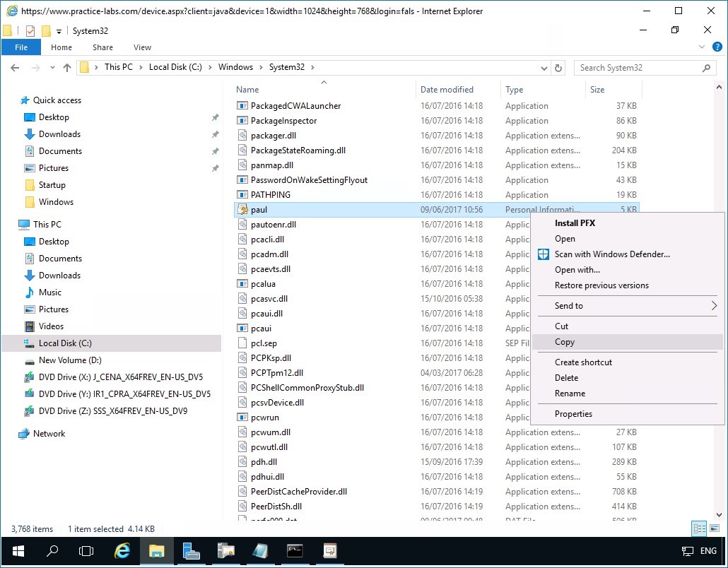Open Internet Explorer from the taskbar

pos(122,551)
